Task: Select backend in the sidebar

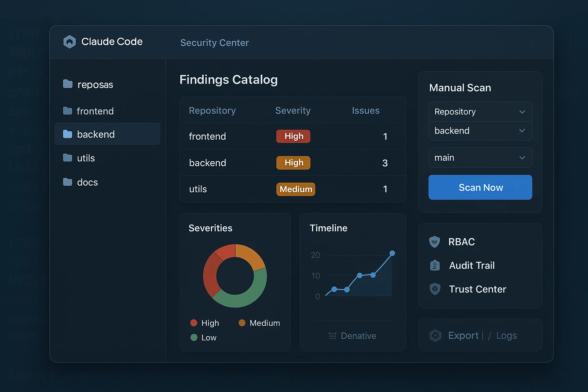Action: pos(108,134)
